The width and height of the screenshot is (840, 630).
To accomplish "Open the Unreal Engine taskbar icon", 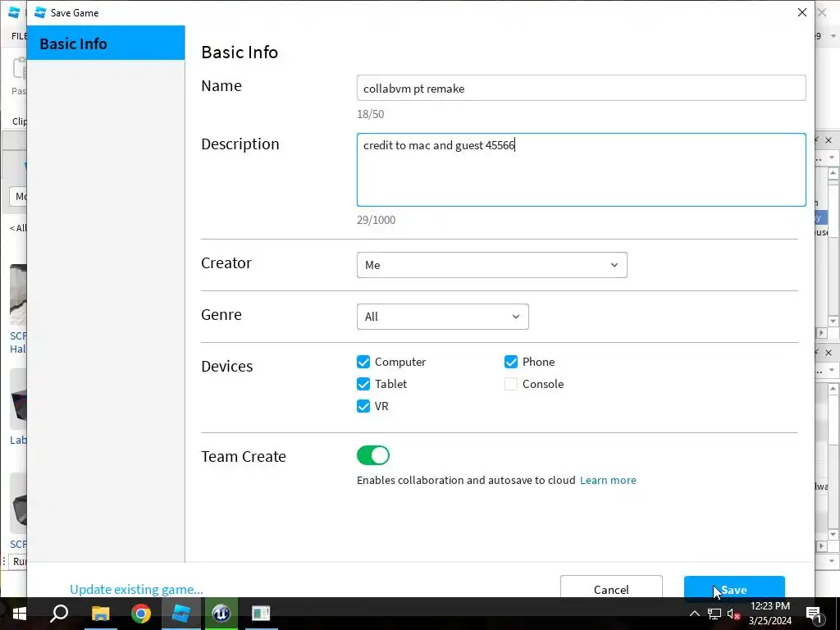I will [x=221, y=614].
